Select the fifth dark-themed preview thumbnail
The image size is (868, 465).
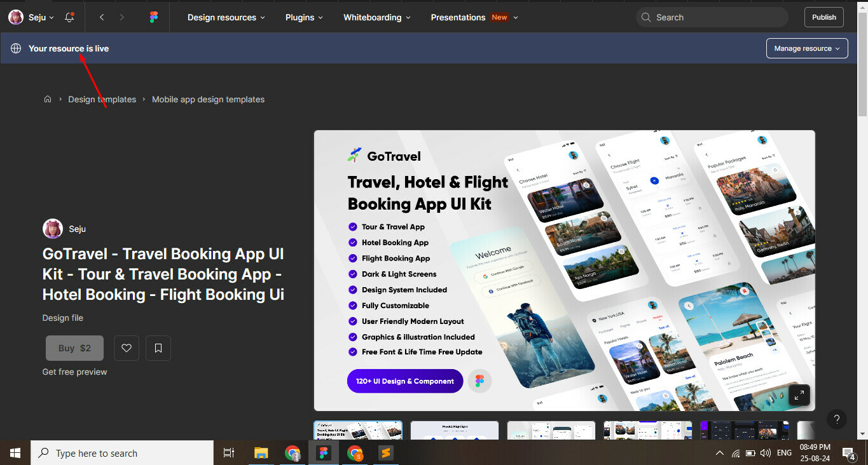tap(745, 430)
